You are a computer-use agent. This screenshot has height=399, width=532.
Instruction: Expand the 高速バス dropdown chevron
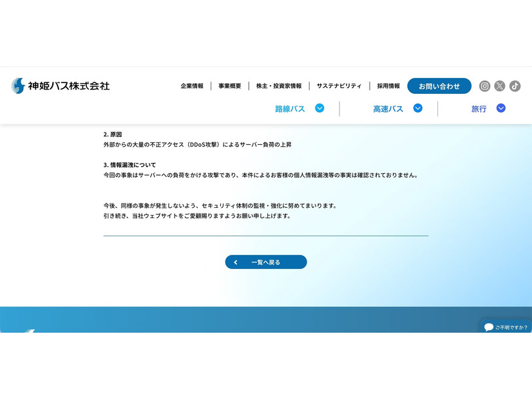(417, 108)
